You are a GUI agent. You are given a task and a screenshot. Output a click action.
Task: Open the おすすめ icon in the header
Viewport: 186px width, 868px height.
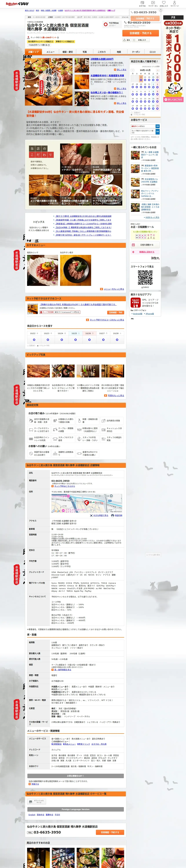142,4
